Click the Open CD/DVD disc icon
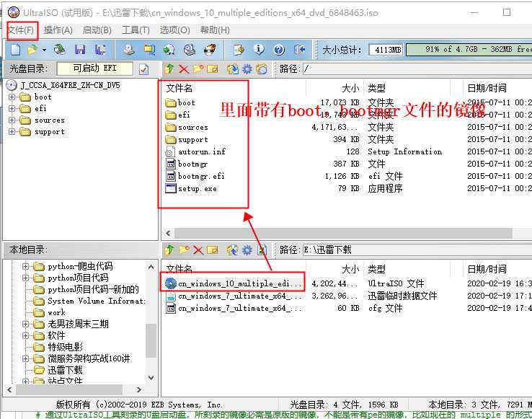The image size is (532, 419). pos(60,50)
